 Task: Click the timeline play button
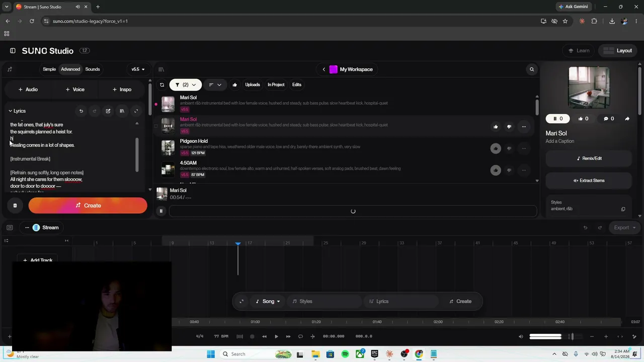point(276,336)
